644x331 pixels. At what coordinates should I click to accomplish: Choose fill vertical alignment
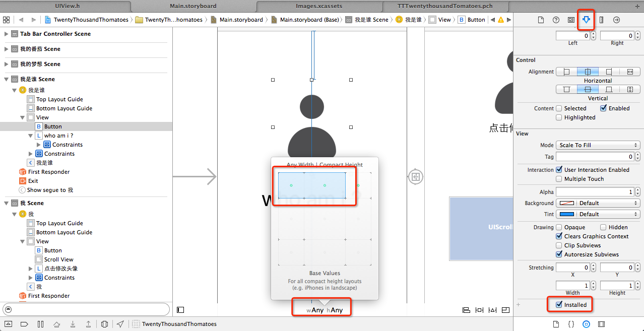(630, 90)
